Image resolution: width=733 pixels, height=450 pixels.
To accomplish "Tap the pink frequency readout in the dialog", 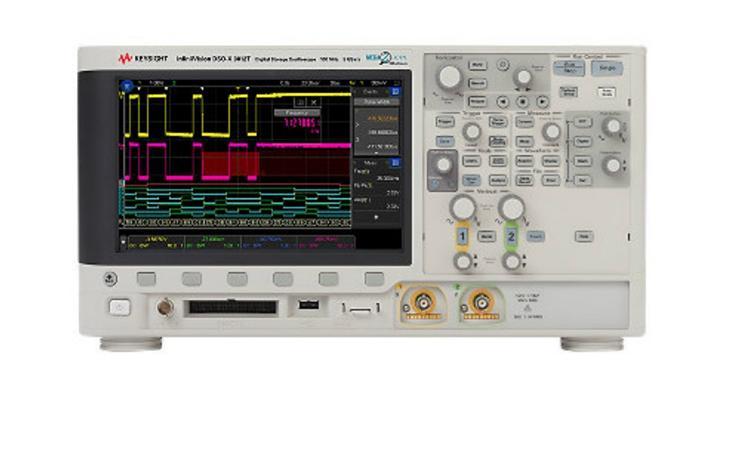I will coord(302,123).
